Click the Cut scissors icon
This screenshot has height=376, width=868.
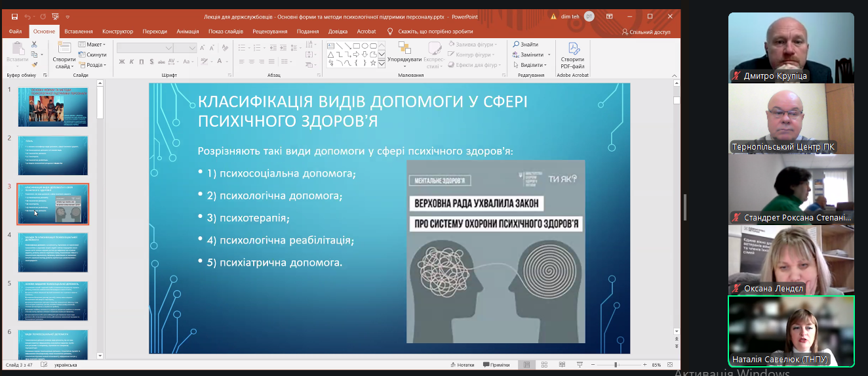tap(35, 45)
